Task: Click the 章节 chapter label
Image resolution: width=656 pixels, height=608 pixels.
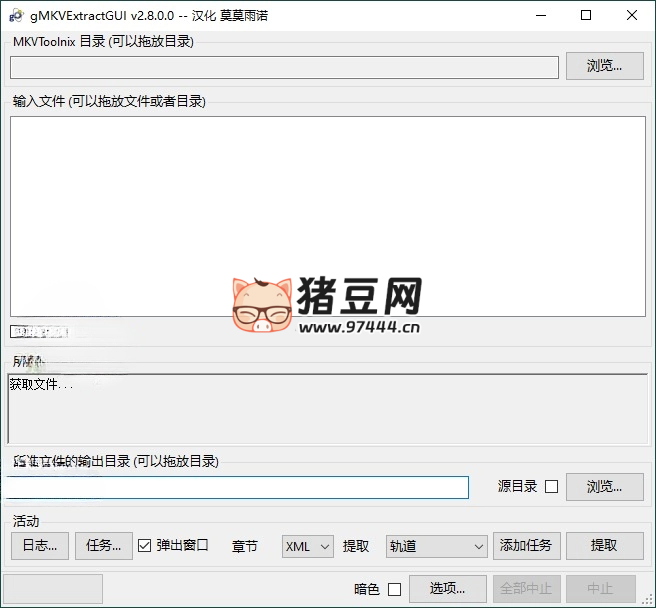Action: [x=245, y=546]
